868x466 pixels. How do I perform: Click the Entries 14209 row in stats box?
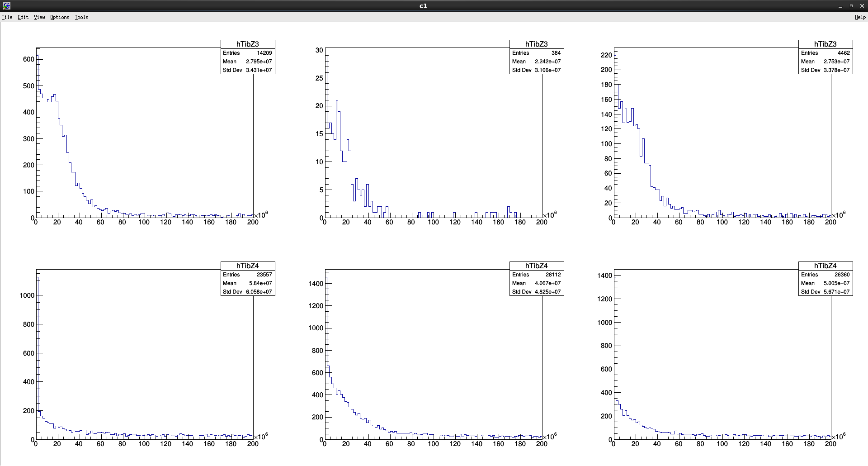[247, 53]
